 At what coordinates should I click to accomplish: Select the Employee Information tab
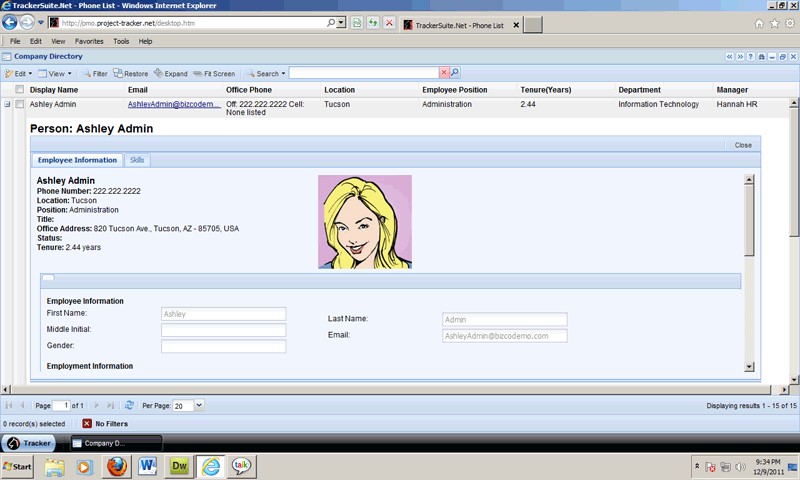[77, 160]
